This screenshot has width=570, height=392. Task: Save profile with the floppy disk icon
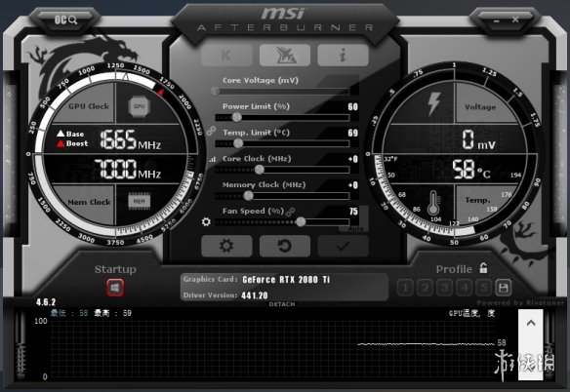click(x=504, y=288)
